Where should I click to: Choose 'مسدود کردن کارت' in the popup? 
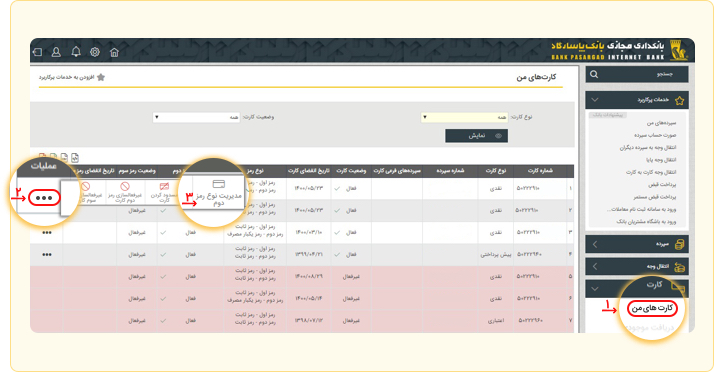pyautogui.click(x=164, y=193)
